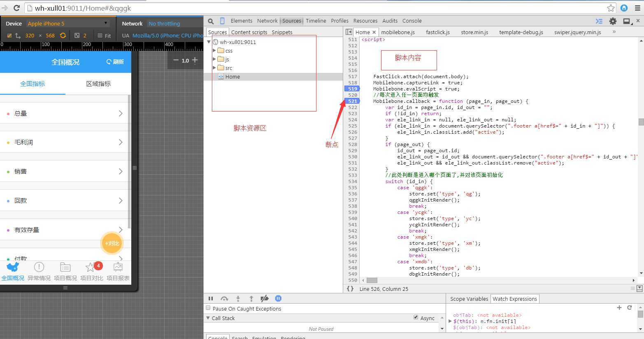644x339 pixels.
Task: Open the 总量 list row
Action: pos(65,113)
